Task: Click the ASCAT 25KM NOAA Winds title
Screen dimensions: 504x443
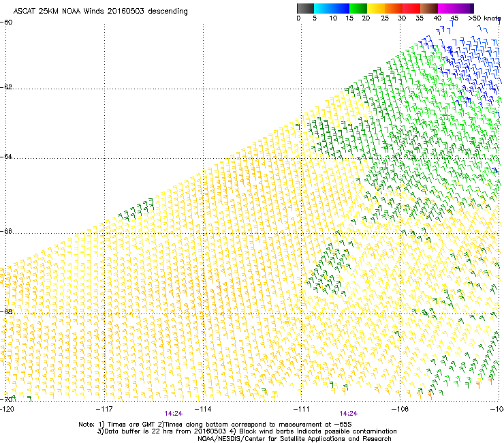Action: click(100, 12)
